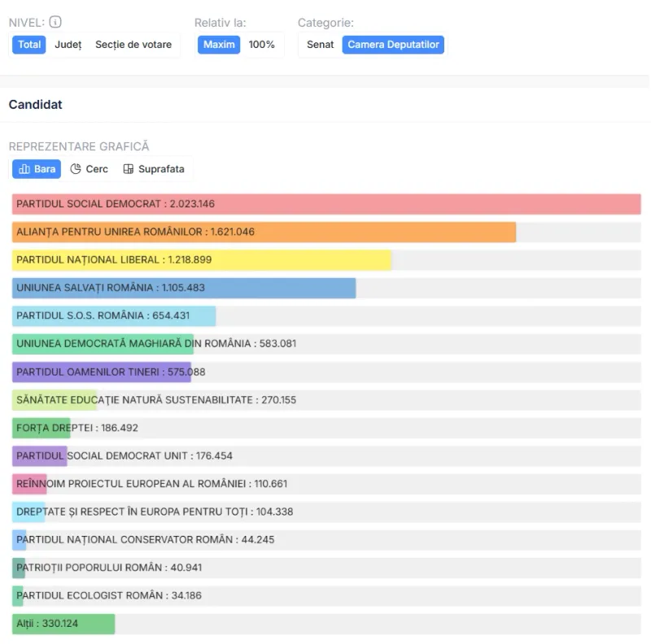
Task: Select Total level option
Action: pyautogui.click(x=29, y=45)
